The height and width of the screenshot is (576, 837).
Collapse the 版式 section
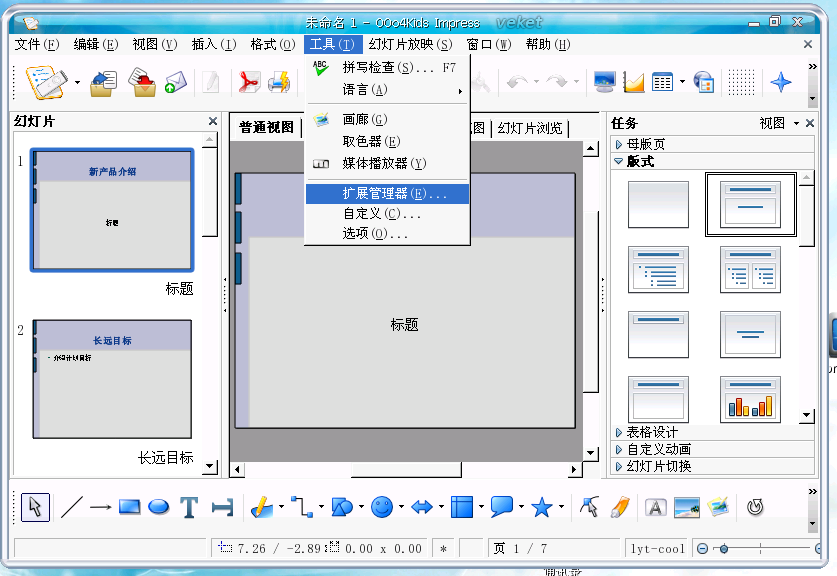pyautogui.click(x=713, y=161)
